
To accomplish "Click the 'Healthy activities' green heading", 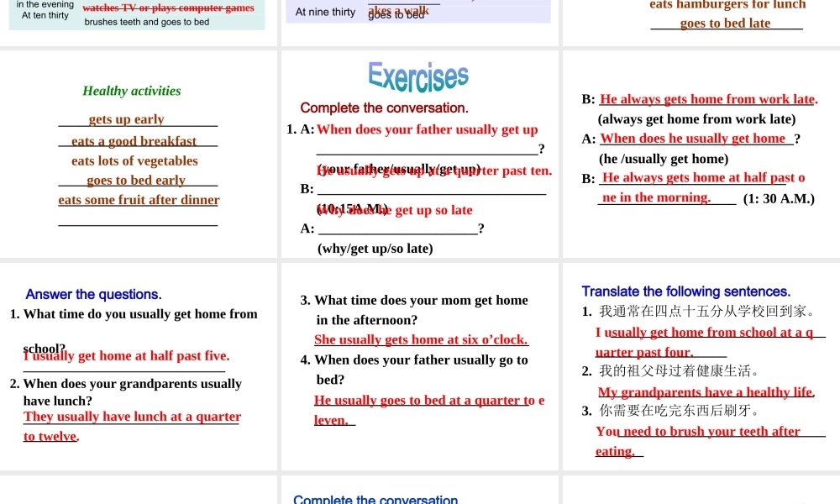I will click(132, 91).
